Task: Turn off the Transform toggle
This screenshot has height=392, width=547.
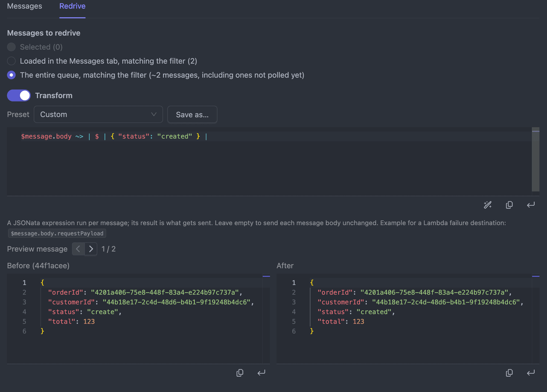Action: click(19, 95)
